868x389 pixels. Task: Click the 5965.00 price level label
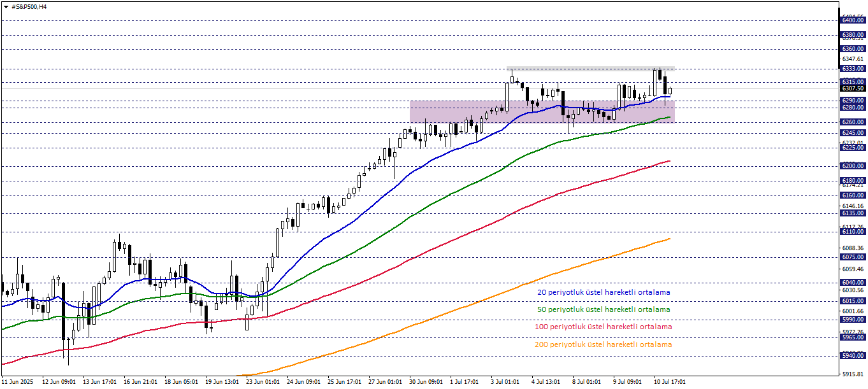853,337
